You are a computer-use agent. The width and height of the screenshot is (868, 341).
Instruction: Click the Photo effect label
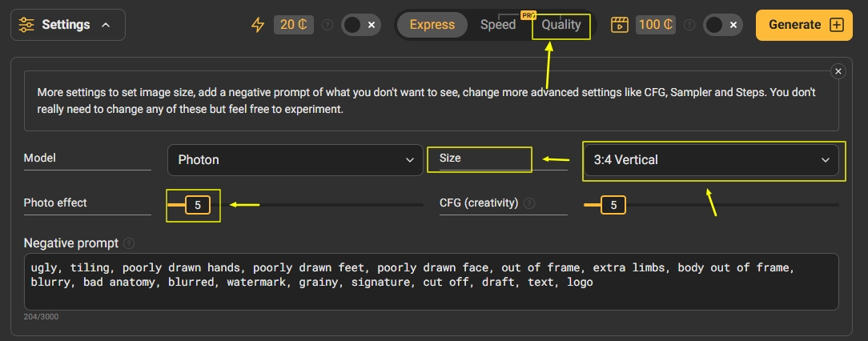(55, 203)
